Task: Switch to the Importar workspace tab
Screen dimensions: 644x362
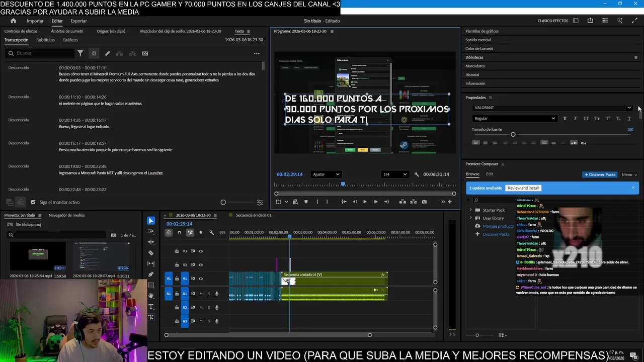Action: pos(35,21)
